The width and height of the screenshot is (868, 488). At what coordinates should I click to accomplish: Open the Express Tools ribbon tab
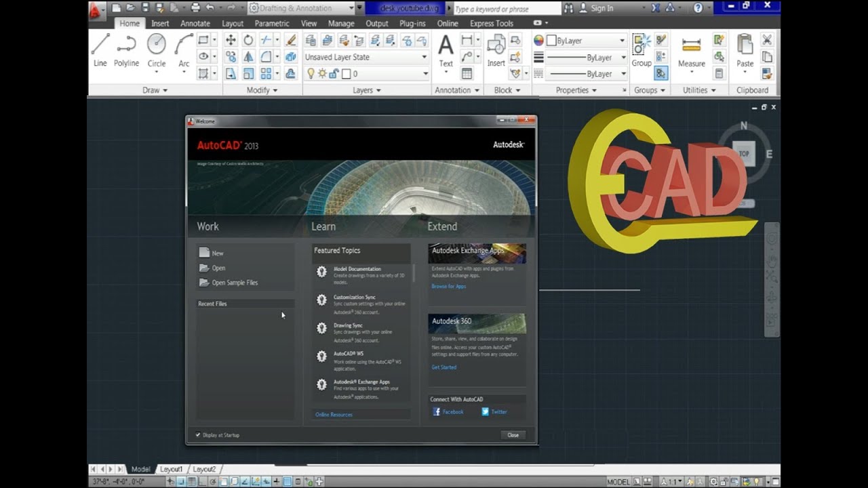[x=492, y=23]
